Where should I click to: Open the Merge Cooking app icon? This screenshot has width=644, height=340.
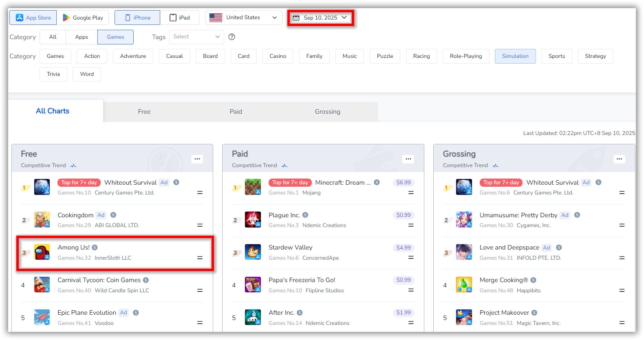[464, 285]
